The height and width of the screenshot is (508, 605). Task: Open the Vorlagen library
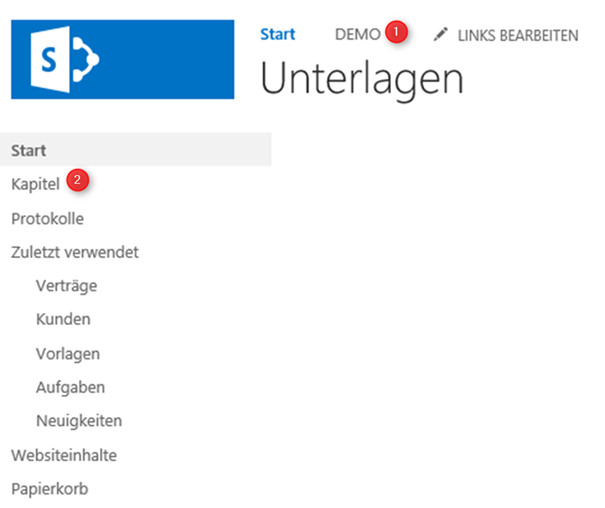68,354
